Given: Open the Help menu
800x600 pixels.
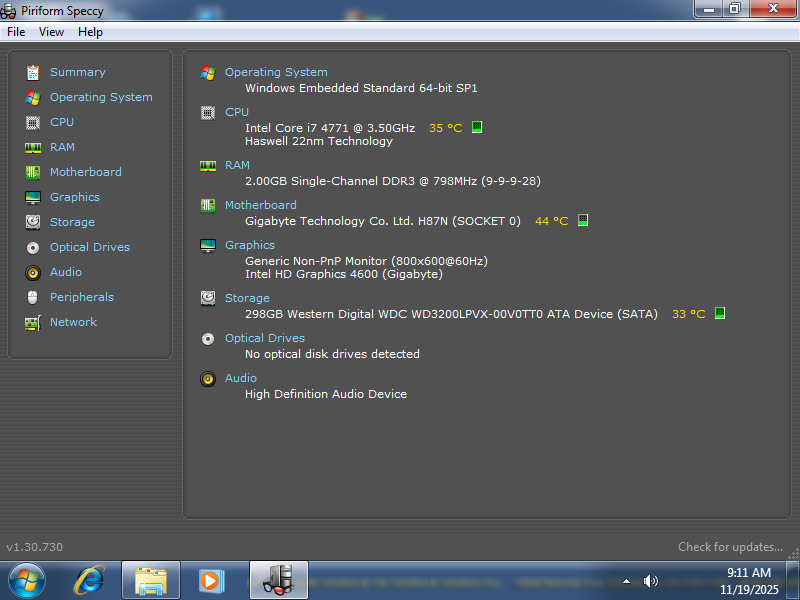Looking at the screenshot, I should click(x=90, y=32).
